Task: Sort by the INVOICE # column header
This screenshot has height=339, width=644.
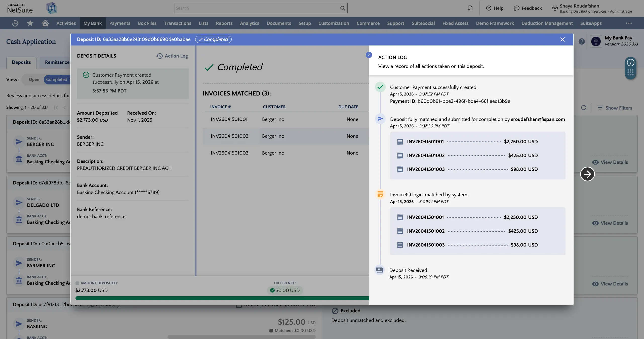Action: pos(220,107)
